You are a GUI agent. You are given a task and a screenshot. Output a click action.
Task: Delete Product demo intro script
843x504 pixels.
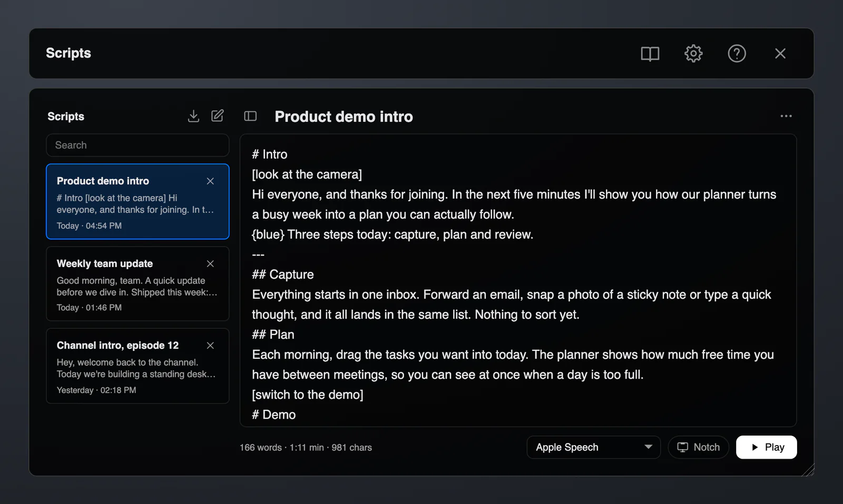pos(210,181)
